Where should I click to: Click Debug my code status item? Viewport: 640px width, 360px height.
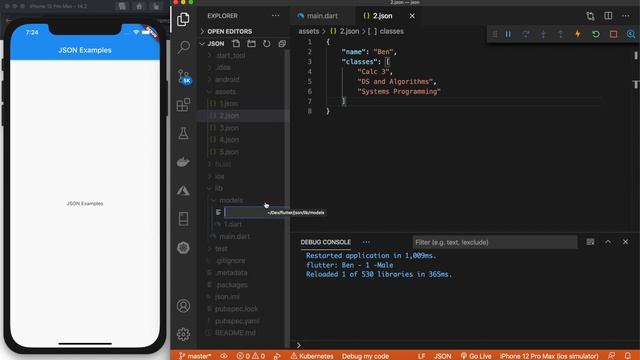click(365, 356)
